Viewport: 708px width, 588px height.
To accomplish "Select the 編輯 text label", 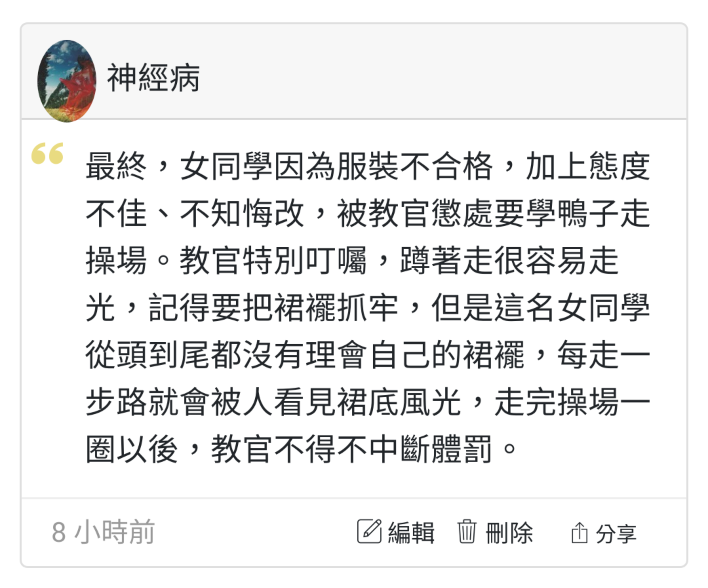I will click(x=411, y=533).
